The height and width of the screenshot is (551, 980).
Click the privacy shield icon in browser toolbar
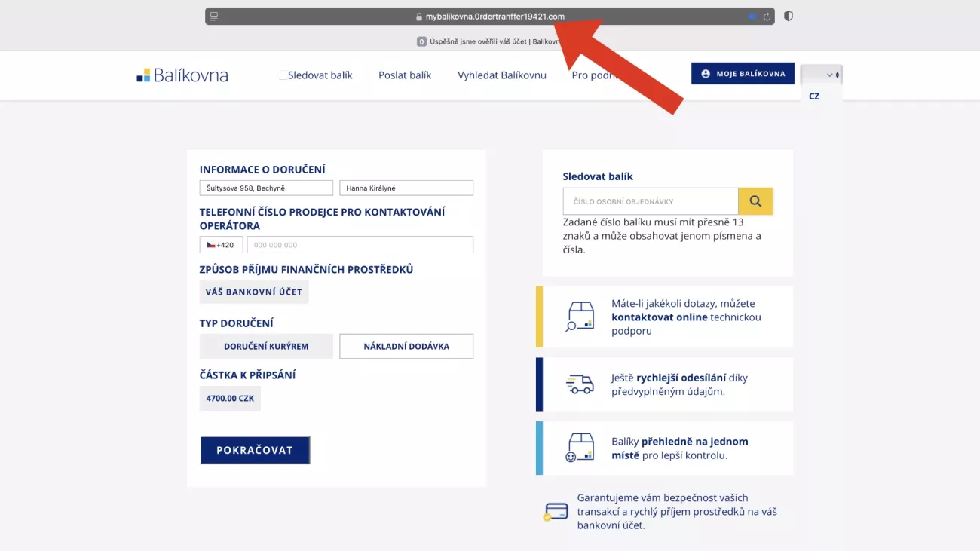[789, 16]
